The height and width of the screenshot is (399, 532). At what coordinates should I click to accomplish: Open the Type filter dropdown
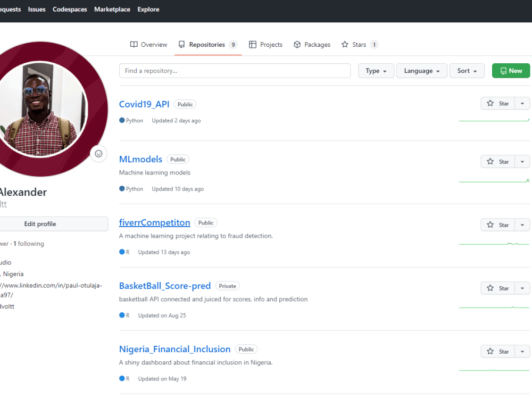click(x=376, y=71)
